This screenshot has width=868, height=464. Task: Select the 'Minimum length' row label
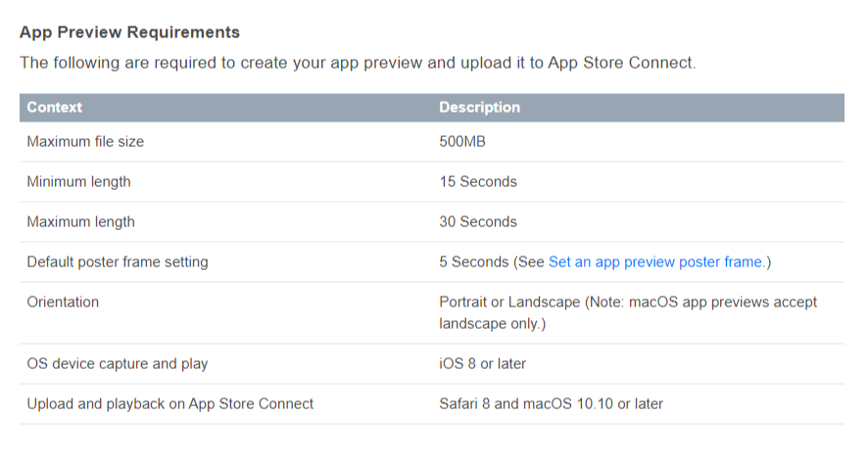pyautogui.click(x=78, y=182)
